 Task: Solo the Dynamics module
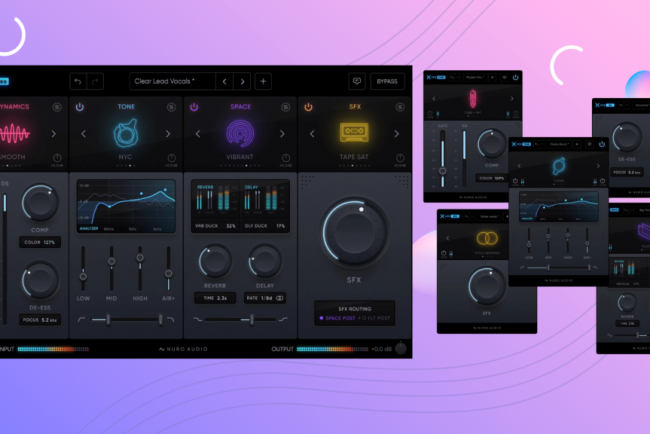[57, 107]
